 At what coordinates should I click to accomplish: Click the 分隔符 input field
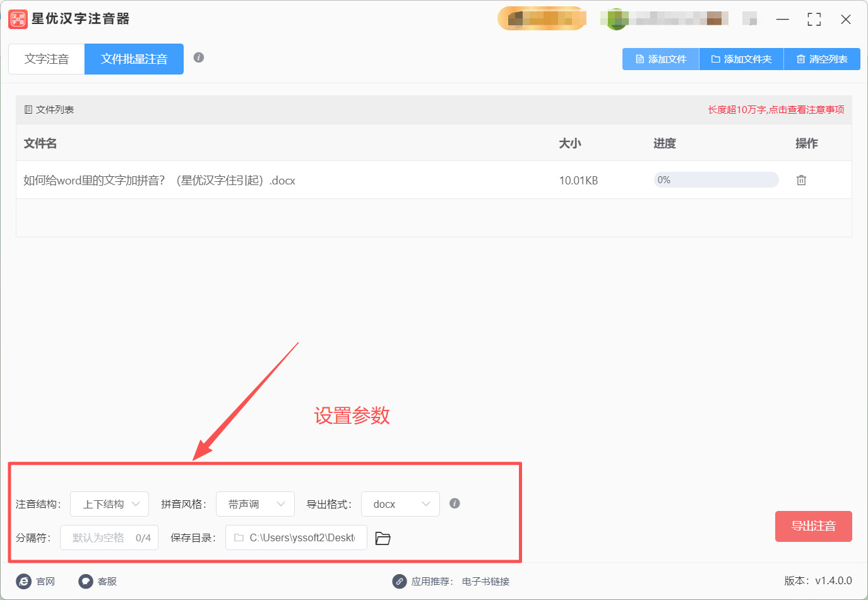click(109, 537)
